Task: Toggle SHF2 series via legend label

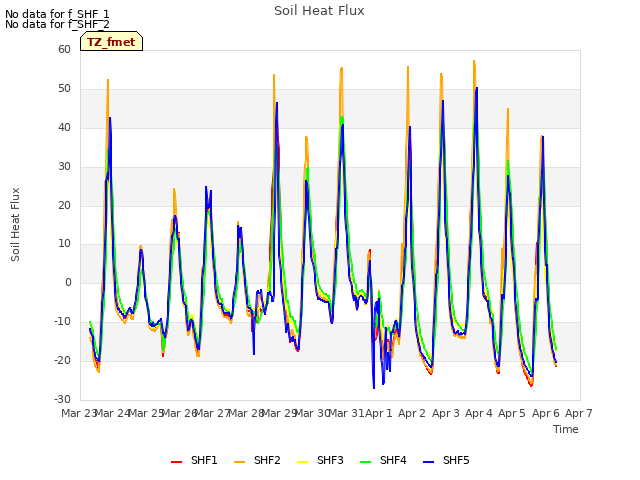Action: [x=267, y=460]
